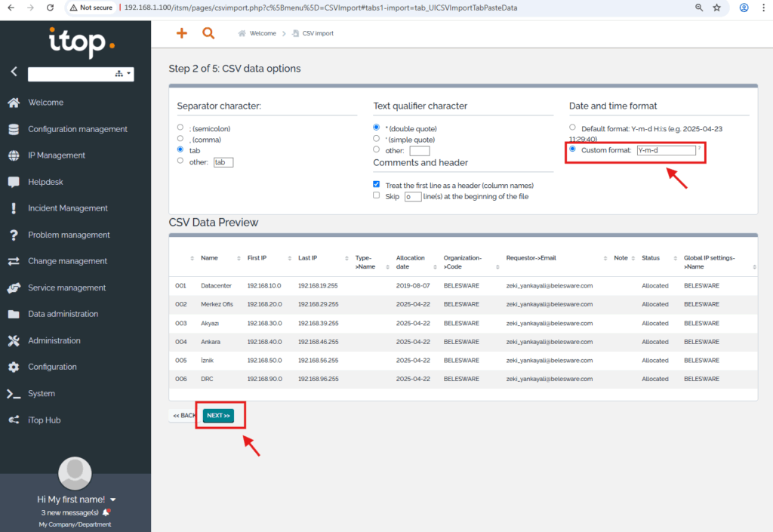Click the Administration tools icon
773x532 pixels.
coord(14,340)
